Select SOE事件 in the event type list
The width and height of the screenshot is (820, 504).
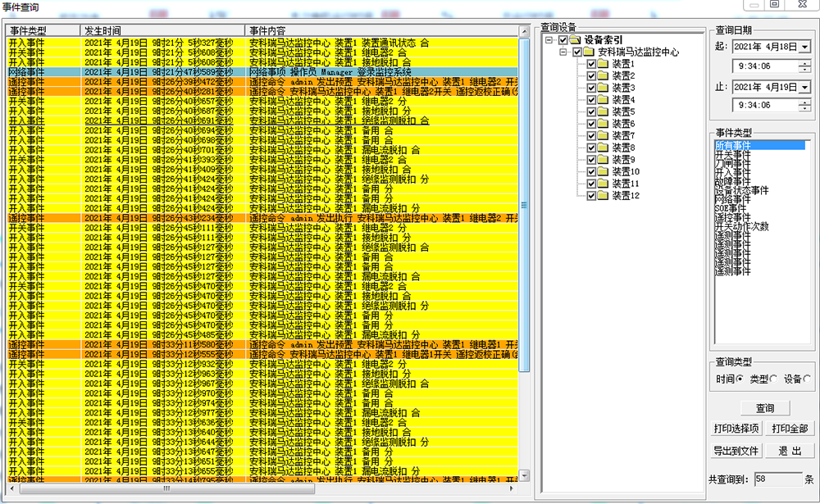728,209
